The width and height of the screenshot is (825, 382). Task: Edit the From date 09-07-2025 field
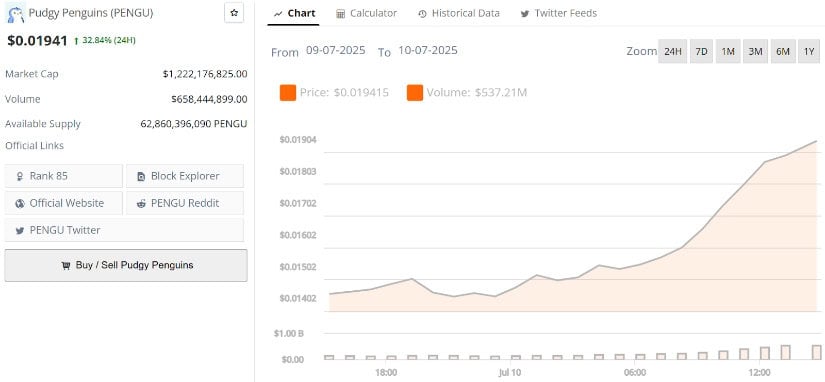pyautogui.click(x=335, y=51)
